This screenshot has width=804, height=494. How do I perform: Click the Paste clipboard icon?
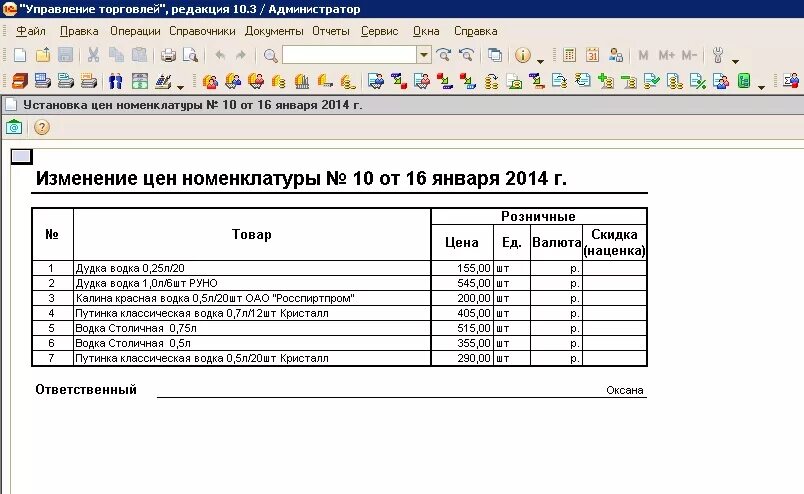click(x=139, y=55)
